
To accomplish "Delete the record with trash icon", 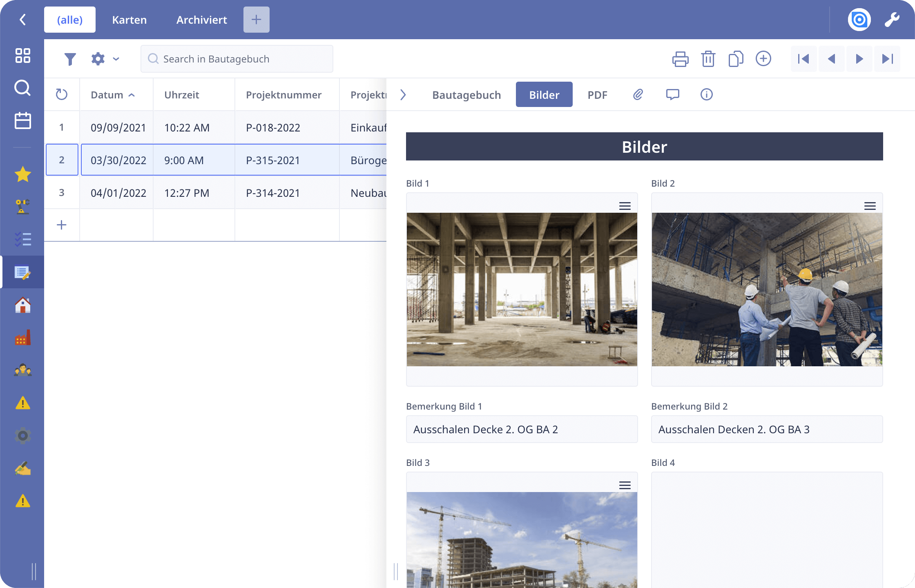I will tap(708, 59).
